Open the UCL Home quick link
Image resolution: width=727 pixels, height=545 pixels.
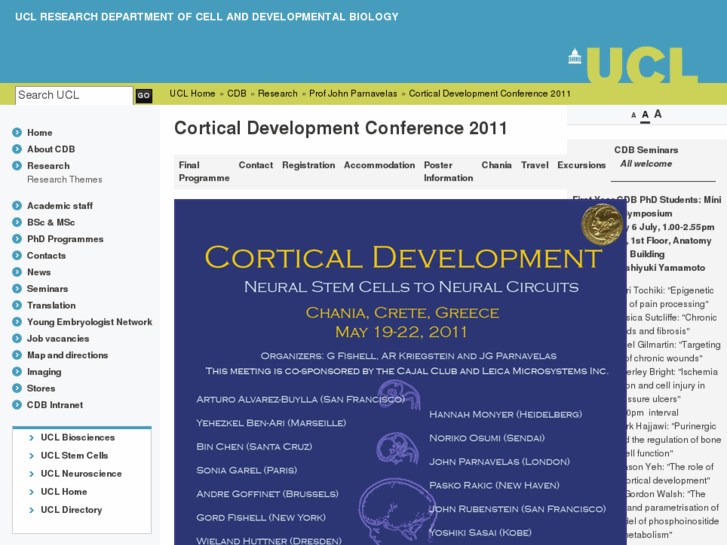pos(64,492)
